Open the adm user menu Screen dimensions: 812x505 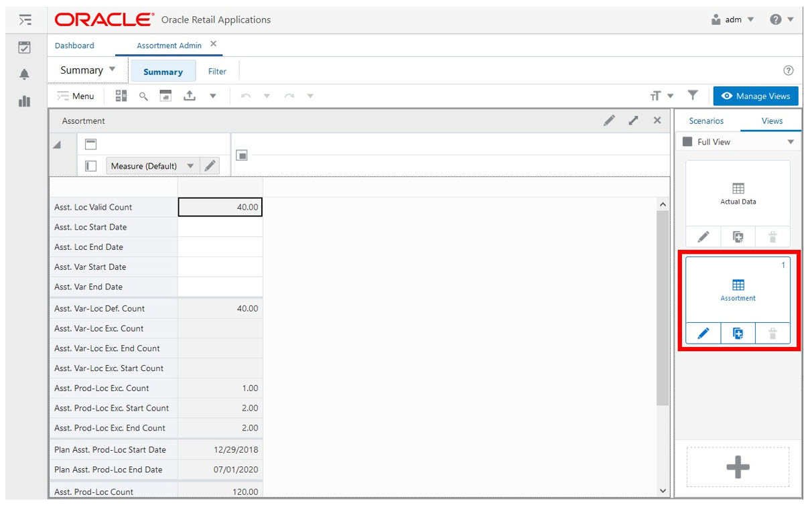[x=732, y=19]
